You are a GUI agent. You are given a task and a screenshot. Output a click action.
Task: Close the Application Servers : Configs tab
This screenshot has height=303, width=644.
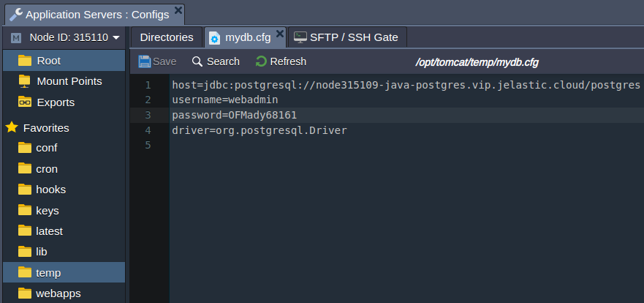178,10
